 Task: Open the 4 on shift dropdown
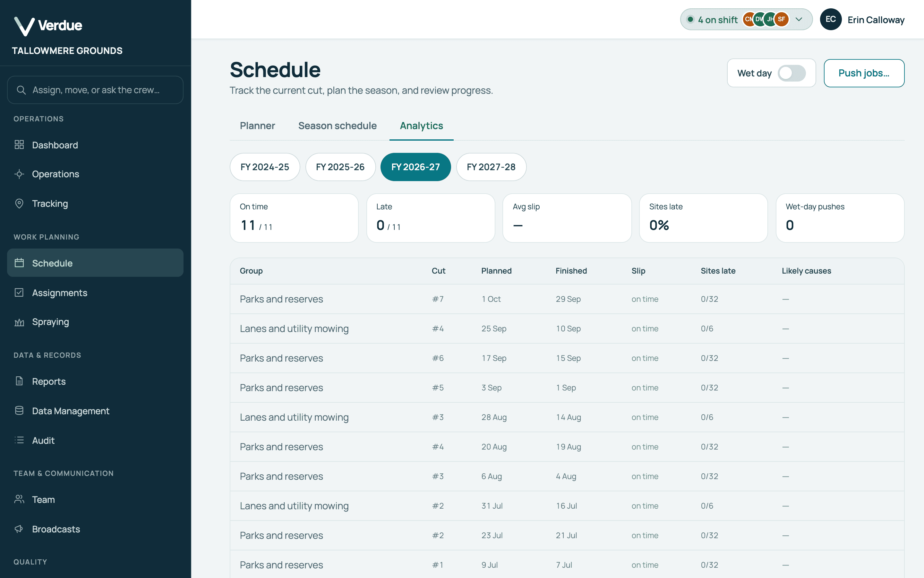tap(746, 19)
